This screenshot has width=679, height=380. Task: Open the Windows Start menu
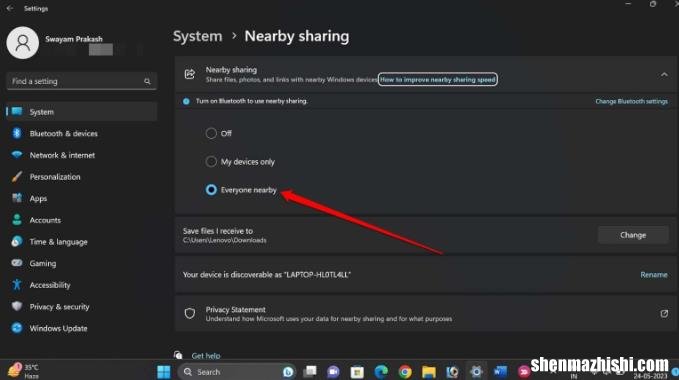click(164, 372)
